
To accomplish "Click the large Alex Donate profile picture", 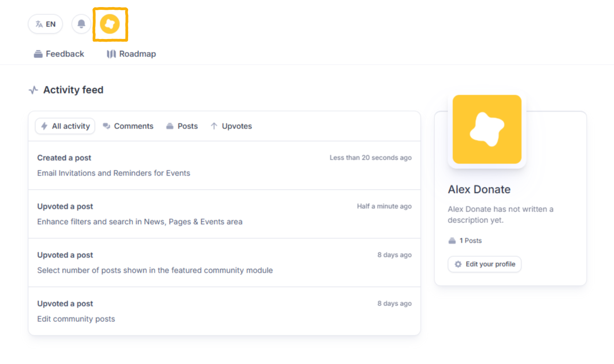I will coord(487,129).
